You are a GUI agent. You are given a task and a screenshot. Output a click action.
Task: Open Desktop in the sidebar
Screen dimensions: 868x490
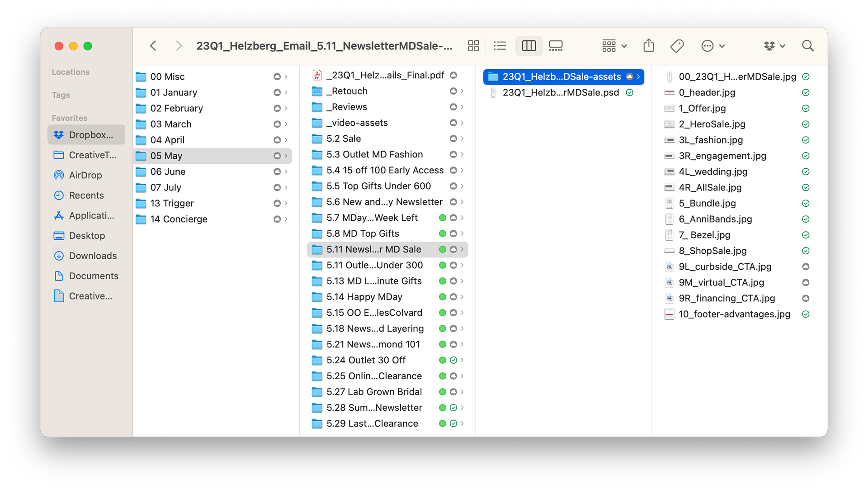pos(86,236)
